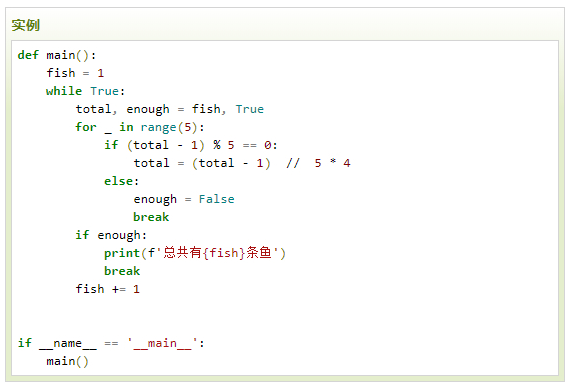
Task: Click the while keyword
Action: click(64, 91)
